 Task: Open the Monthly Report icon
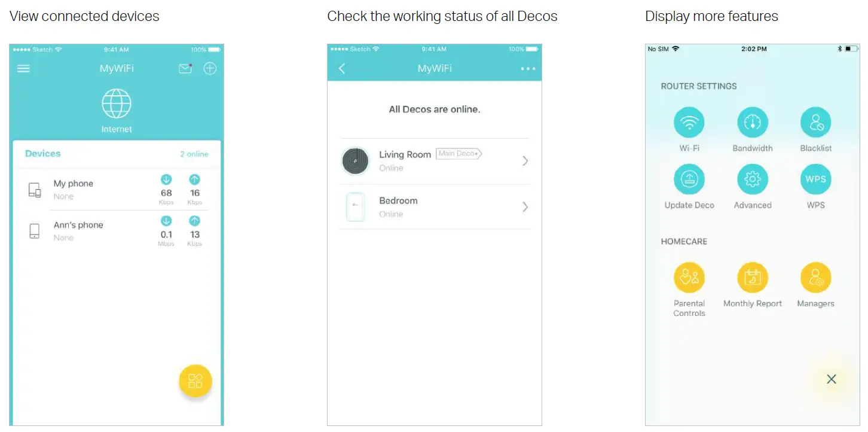(x=752, y=278)
